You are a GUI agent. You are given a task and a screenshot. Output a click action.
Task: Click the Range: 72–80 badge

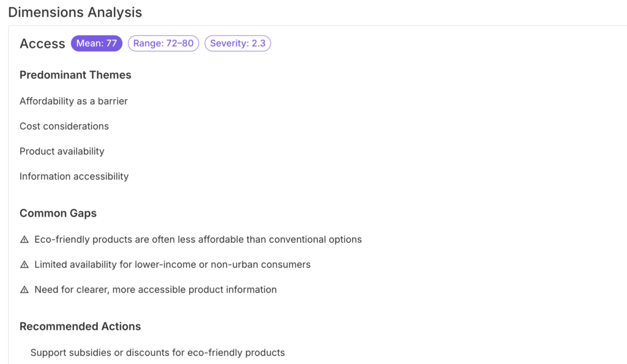(x=163, y=43)
